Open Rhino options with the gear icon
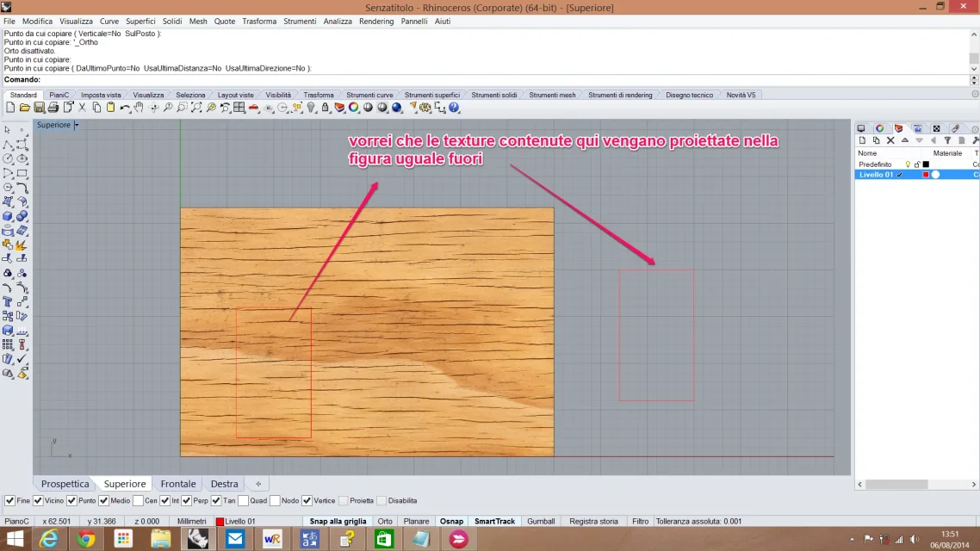Viewport: 980px width, 551px height. point(425,108)
